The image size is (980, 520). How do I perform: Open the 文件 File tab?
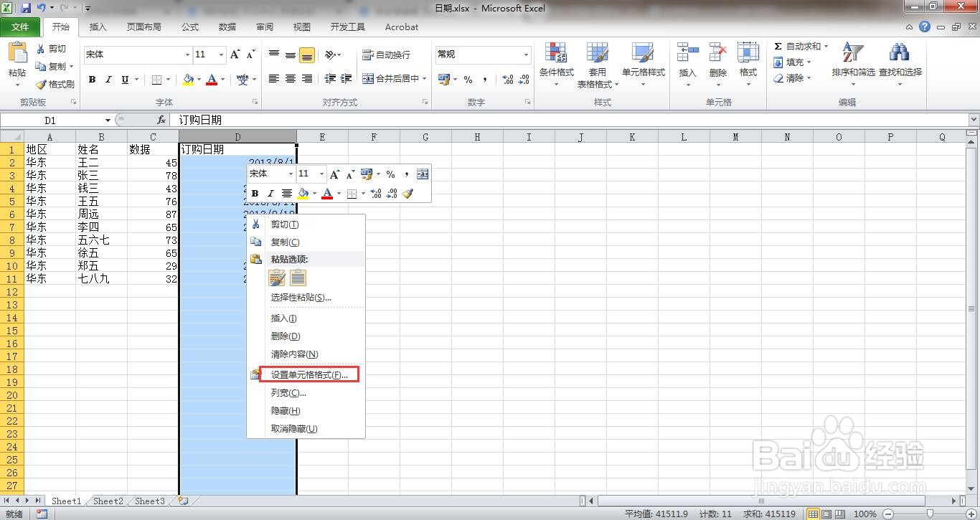(20, 27)
